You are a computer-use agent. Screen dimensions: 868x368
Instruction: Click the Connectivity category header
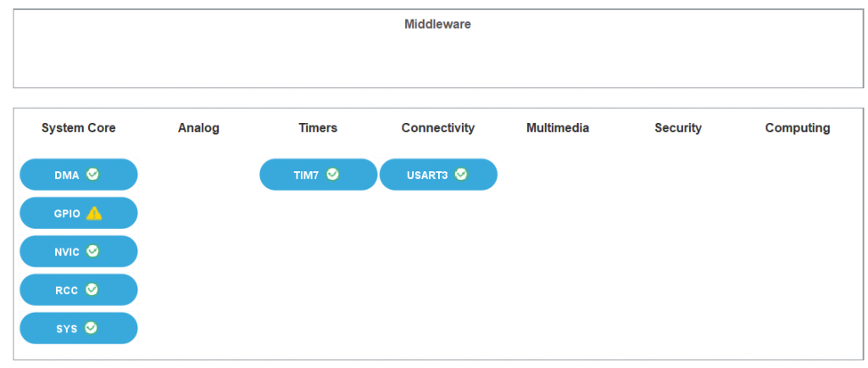[438, 128]
